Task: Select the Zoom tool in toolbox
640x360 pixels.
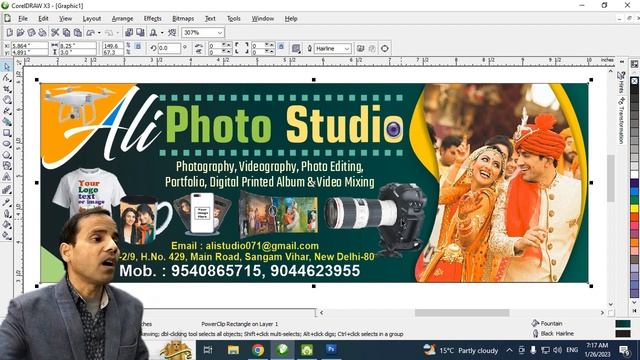Action: 7,100
